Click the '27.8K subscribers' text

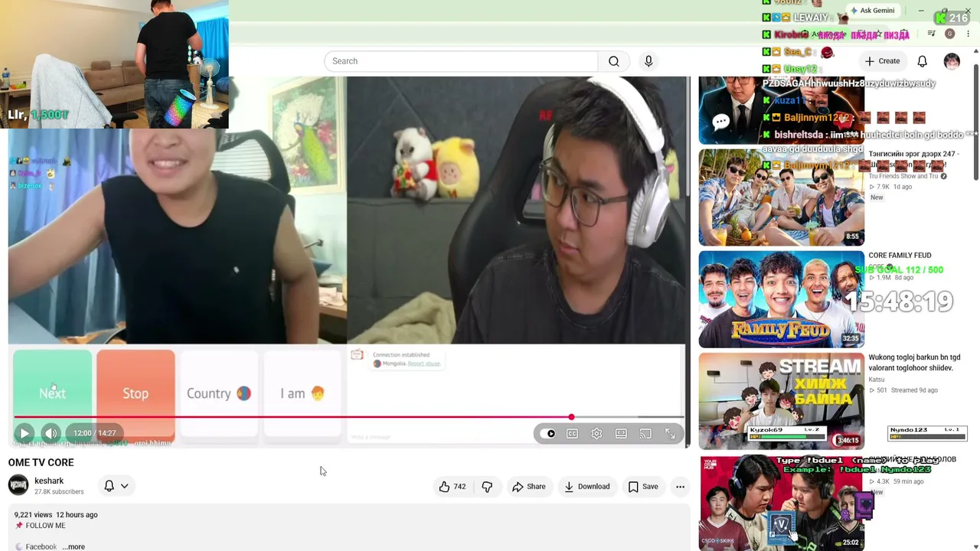tap(59, 491)
